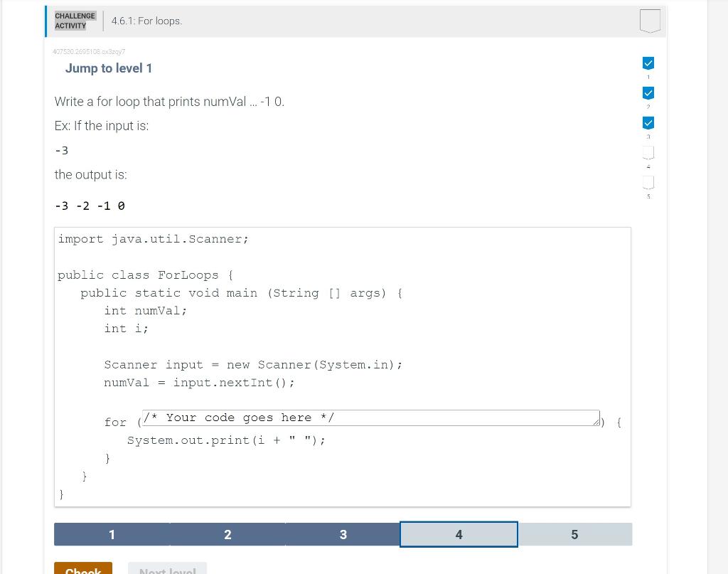Select the blue checkmark above the number 3
728x574 pixels.
pos(648,123)
